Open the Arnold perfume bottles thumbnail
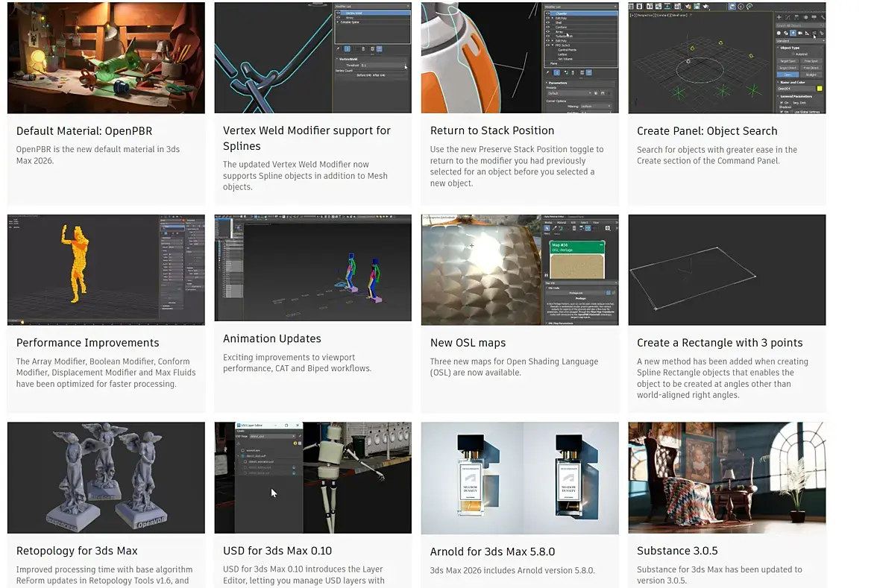The image size is (880, 588). pos(520,478)
